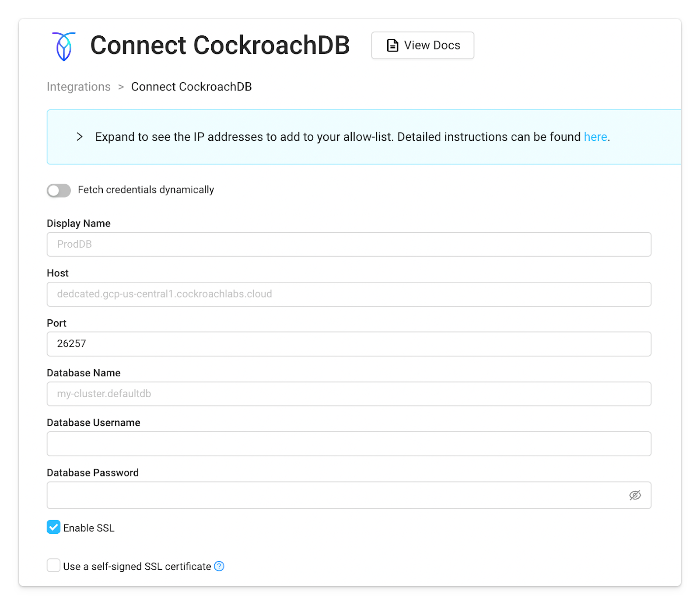Image resolution: width=700 pixels, height=605 pixels.
Task: Click the Connect CockroachDB breadcrumb item
Action: (x=191, y=87)
